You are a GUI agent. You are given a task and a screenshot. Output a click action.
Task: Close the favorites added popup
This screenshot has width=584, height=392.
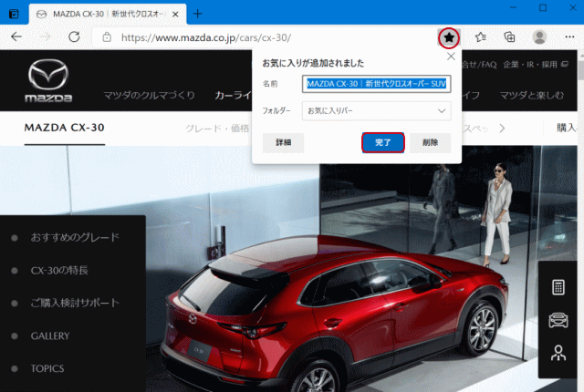[x=451, y=57]
